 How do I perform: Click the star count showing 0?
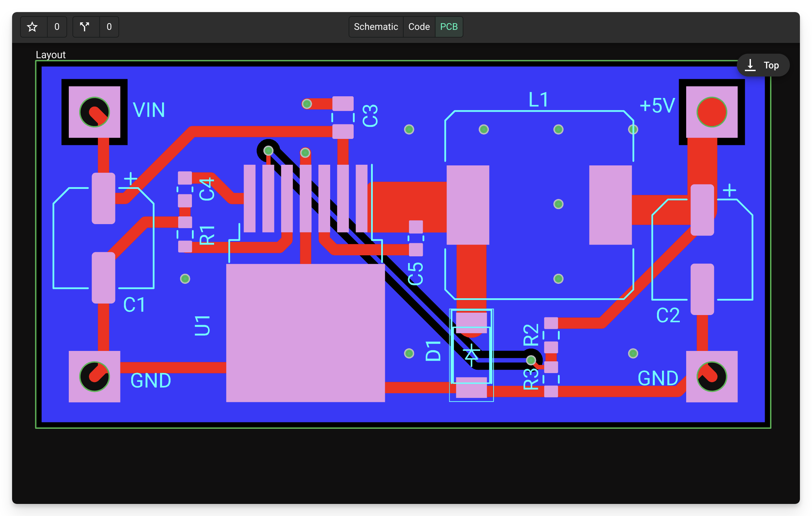pyautogui.click(x=57, y=27)
